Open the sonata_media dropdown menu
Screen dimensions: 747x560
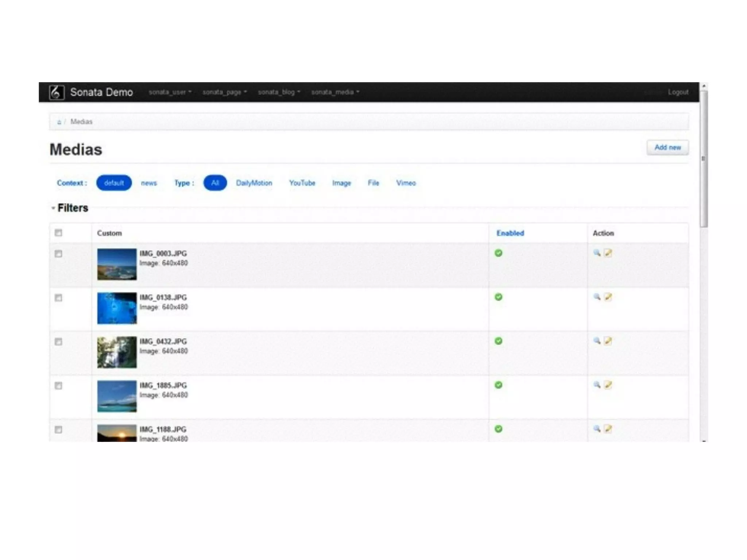[x=335, y=92]
